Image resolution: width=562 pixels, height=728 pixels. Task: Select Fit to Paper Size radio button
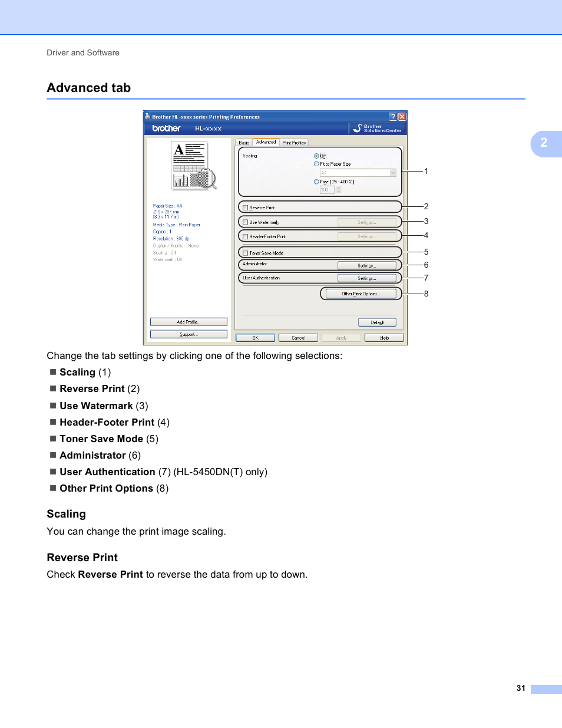(x=316, y=164)
